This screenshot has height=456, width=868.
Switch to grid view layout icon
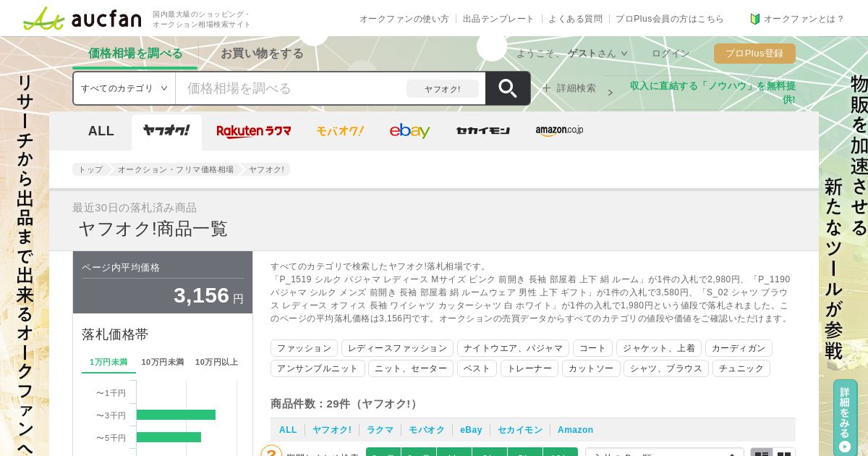(784, 454)
